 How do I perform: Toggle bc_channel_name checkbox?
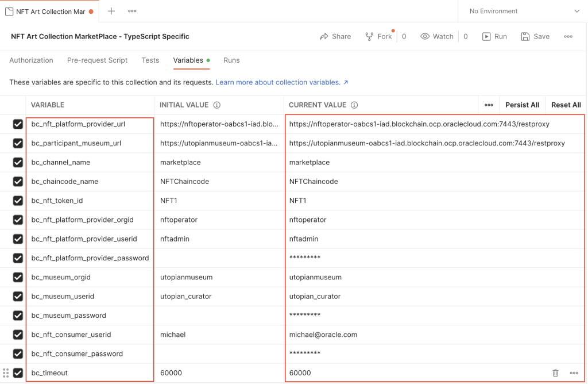(18, 162)
